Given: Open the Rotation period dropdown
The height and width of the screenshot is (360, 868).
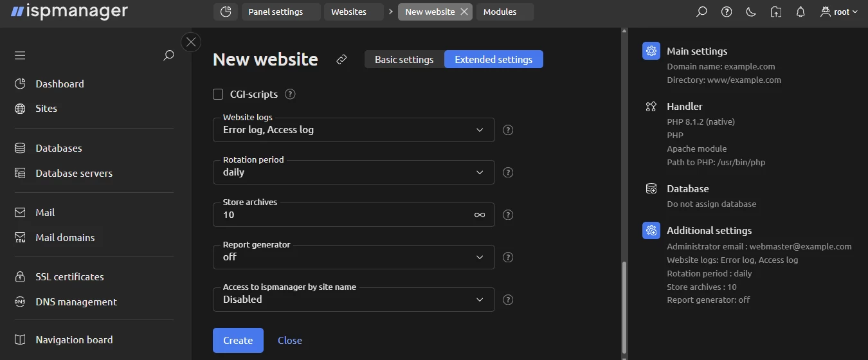Looking at the screenshot, I should pos(354,172).
